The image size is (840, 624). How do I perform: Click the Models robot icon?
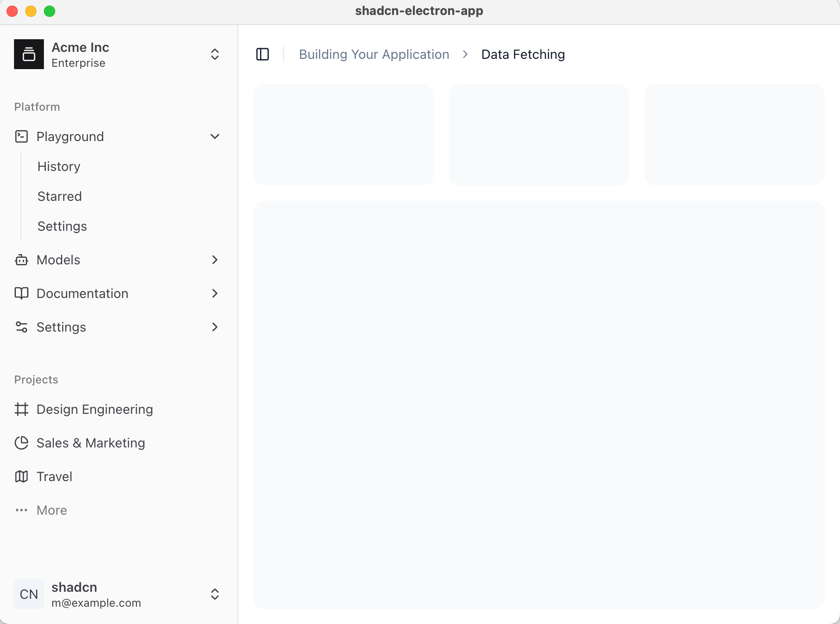point(21,260)
